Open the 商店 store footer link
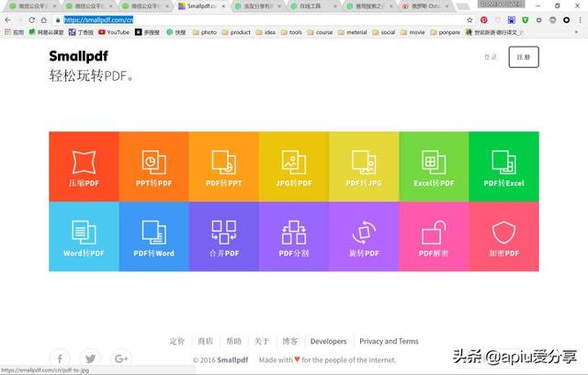The image size is (588, 375). click(206, 341)
